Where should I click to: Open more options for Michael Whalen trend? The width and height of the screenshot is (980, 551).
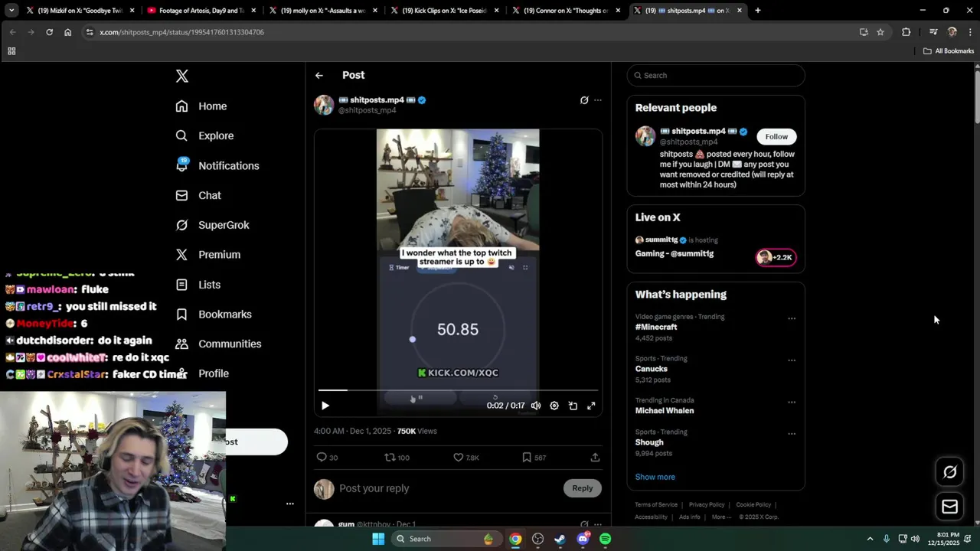pos(792,402)
